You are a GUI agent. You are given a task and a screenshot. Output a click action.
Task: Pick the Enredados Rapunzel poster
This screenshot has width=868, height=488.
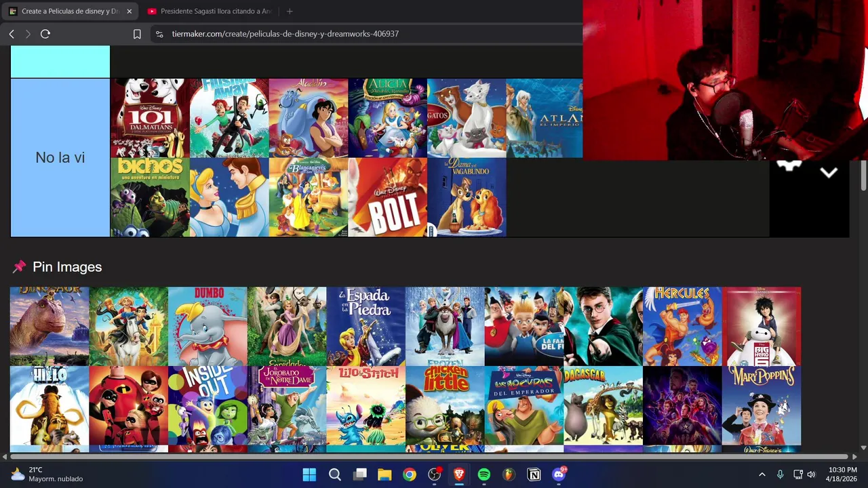(287, 326)
